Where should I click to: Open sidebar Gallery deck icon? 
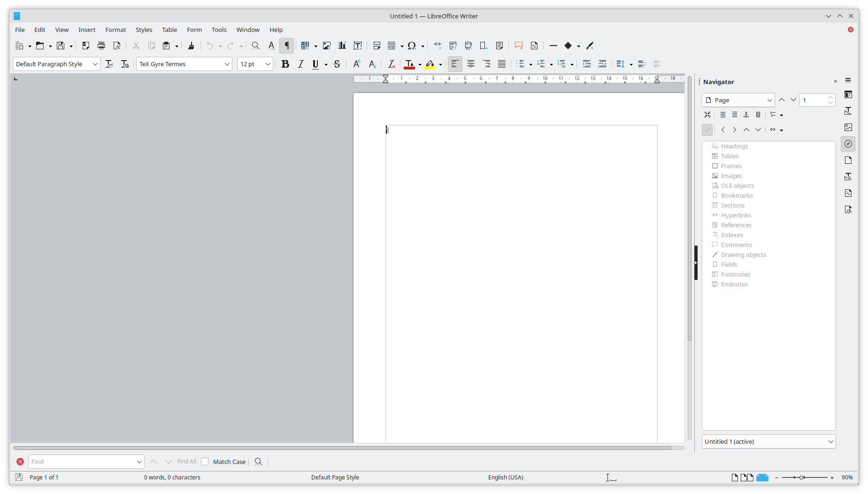click(x=848, y=127)
